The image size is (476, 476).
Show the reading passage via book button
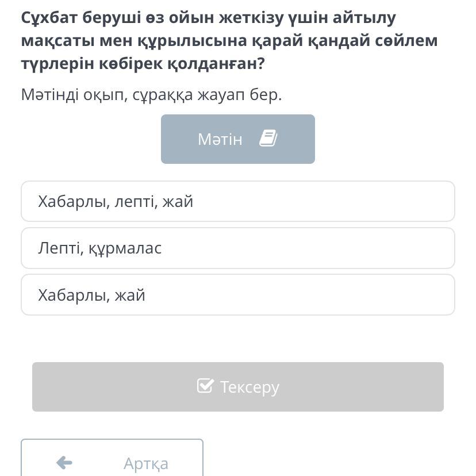coord(237,139)
